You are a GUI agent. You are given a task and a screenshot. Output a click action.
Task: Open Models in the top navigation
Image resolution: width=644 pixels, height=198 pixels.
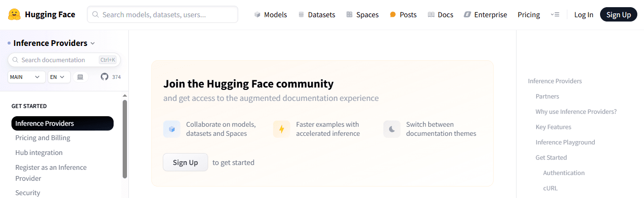tap(270, 14)
